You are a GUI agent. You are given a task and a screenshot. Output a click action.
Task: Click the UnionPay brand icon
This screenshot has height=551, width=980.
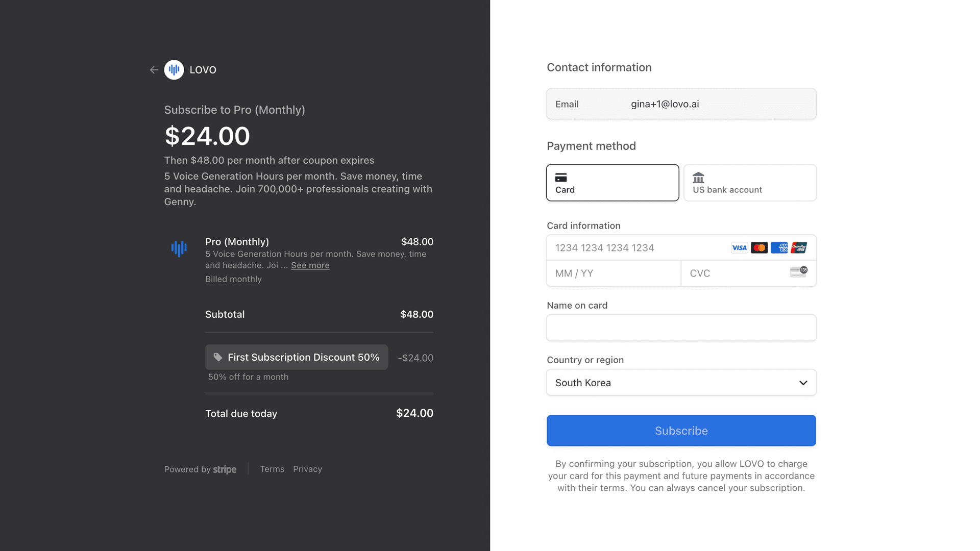(x=799, y=247)
